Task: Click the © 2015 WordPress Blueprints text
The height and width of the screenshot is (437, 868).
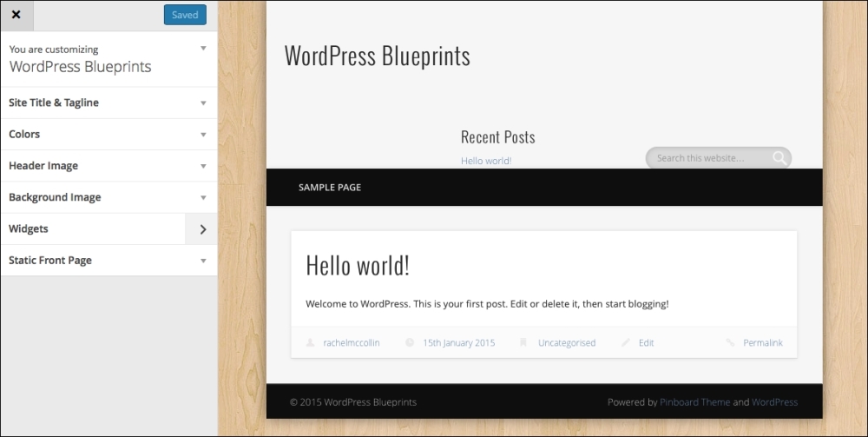Action: (353, 402)
